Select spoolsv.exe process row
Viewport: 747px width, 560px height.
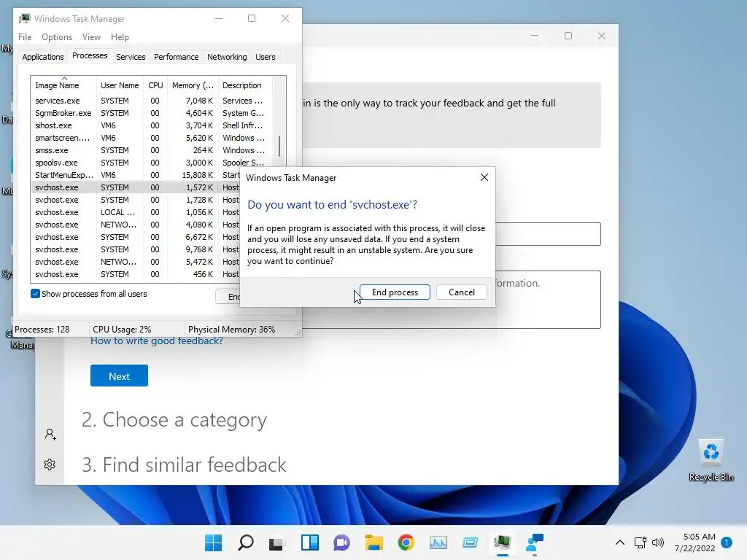click(x=152, y=163)
